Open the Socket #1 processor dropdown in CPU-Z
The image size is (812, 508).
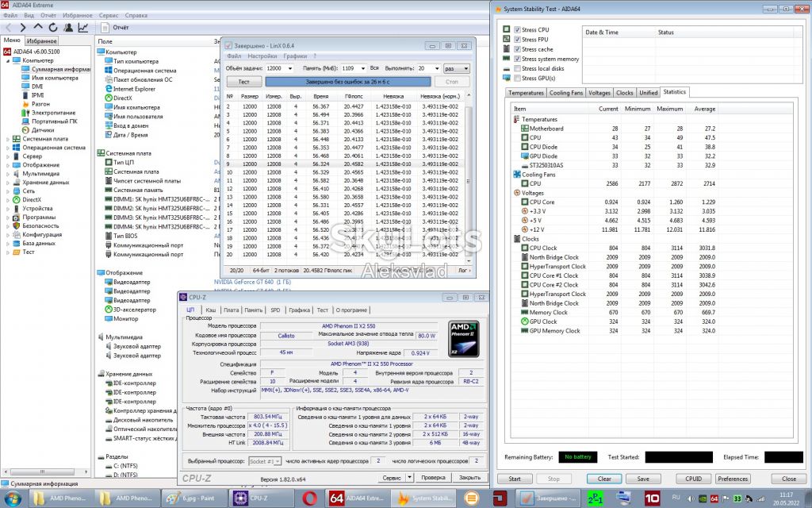(265, 461)
